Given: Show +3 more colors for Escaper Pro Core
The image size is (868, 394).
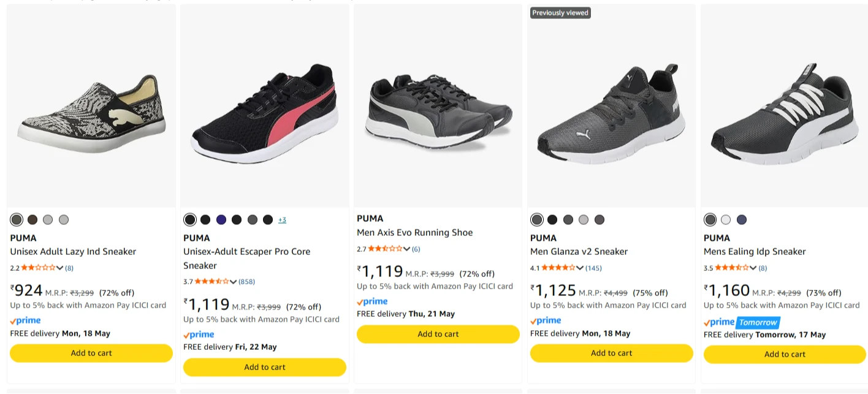Looking at the screenshot, I should (x=282, y=220).
